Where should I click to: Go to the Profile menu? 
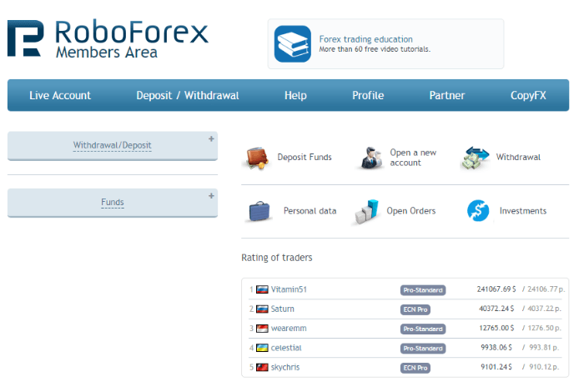coord(368,96)
